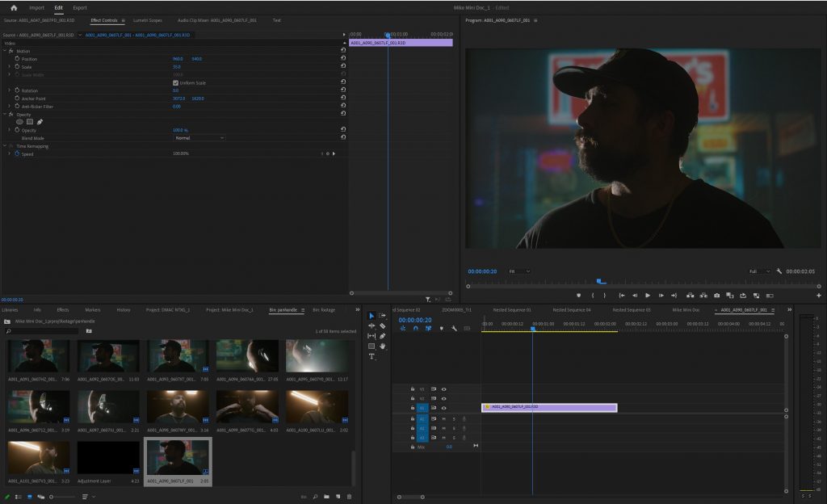Image resolution: width=827 pixels, height=504 pixels.
Task: Step forward one frame in Program monitor
Action: [661, 296]
